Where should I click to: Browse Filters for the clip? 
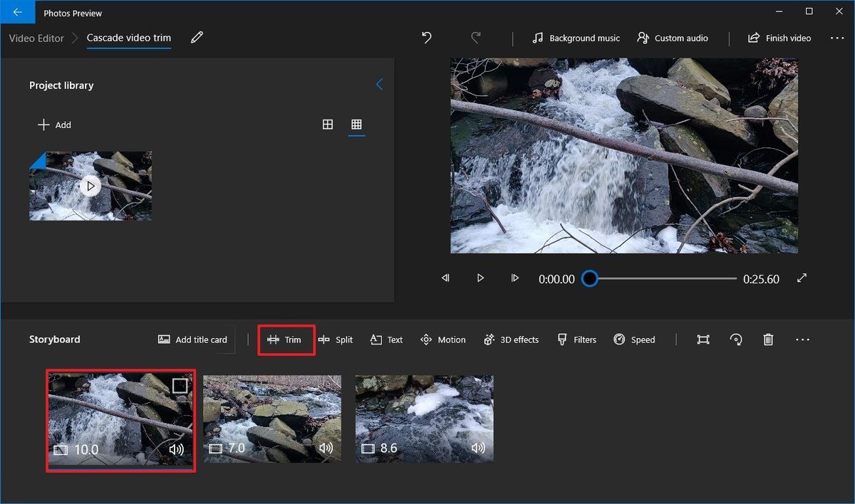[576, 340]
